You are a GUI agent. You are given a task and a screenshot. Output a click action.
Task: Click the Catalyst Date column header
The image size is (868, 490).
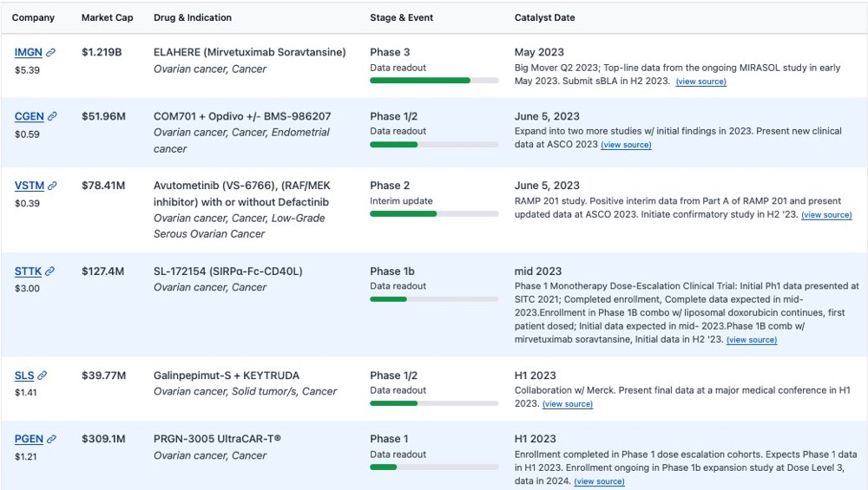[x=545, y=17]
